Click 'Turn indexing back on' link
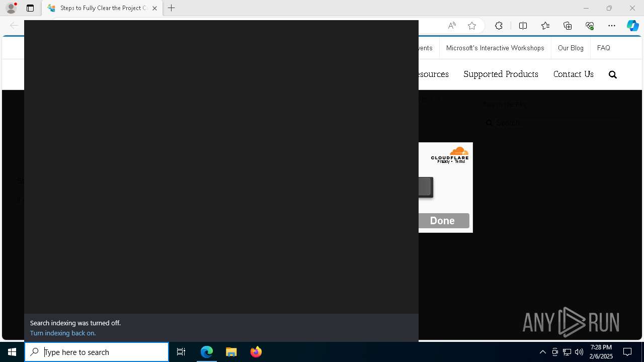The height and width of the screenshot is (362, 644). pos(63,333)
